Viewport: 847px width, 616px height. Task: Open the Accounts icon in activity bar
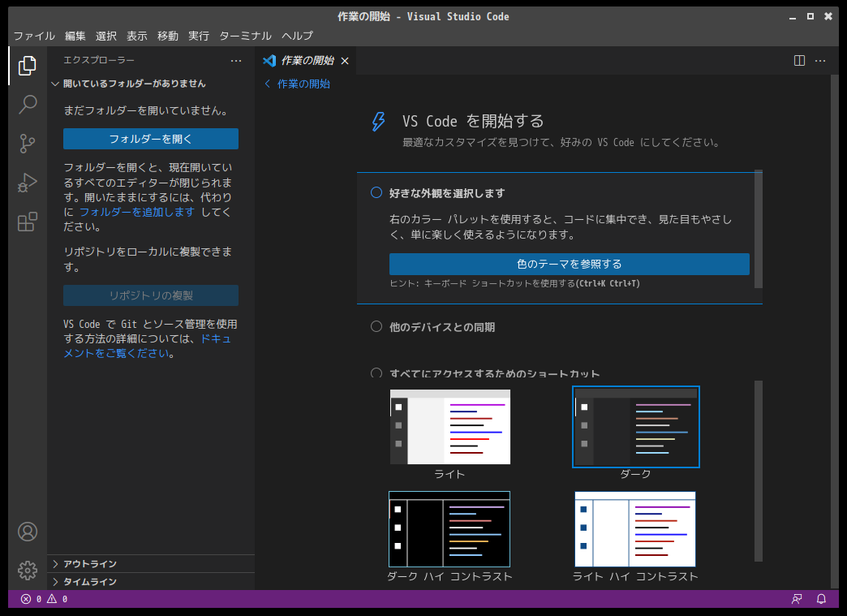click(27, 532)
